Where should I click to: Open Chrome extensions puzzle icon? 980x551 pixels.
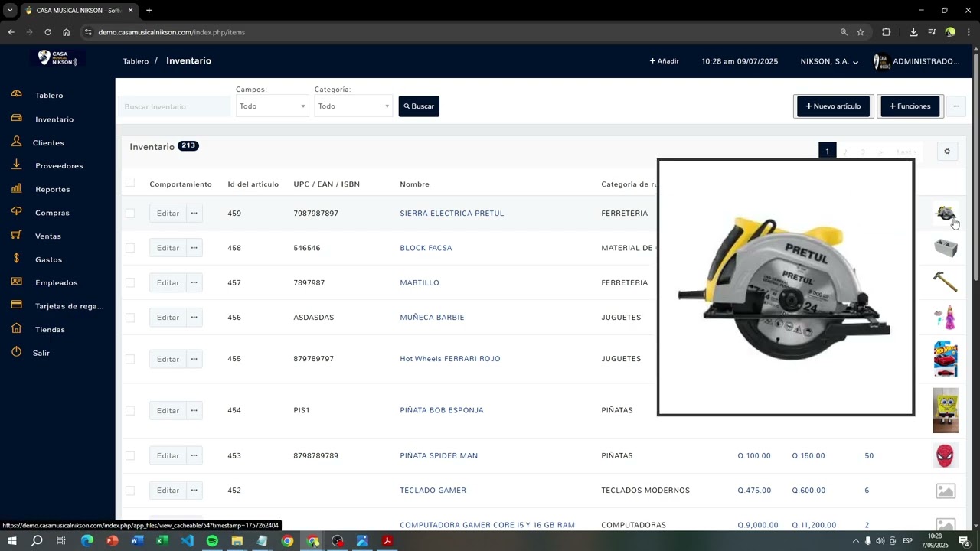click(x=887, y=32)
